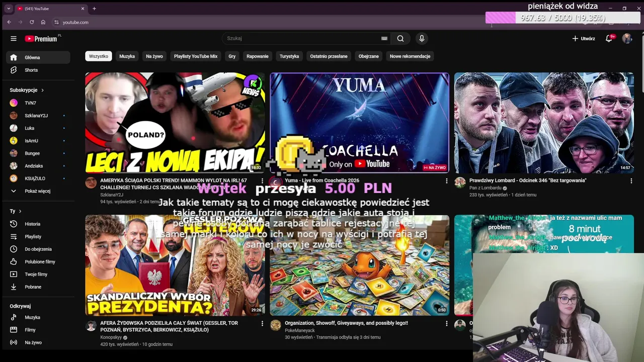The height and width of the screenshot is (362, 644).
Task: Select Playlisty YouTube Mix chip
Action: (x=196, y=56)
